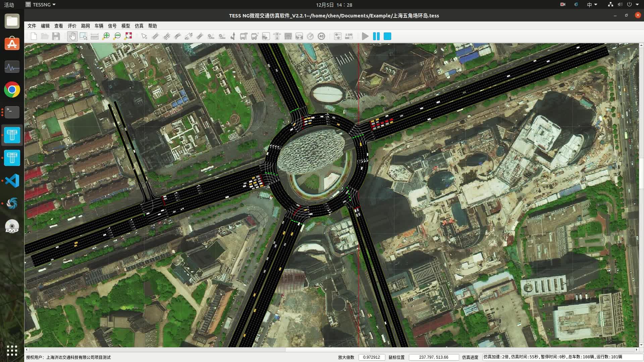Expand the system power menu arrow
Viewport: 644px width, 362px height.
[637, 5]
